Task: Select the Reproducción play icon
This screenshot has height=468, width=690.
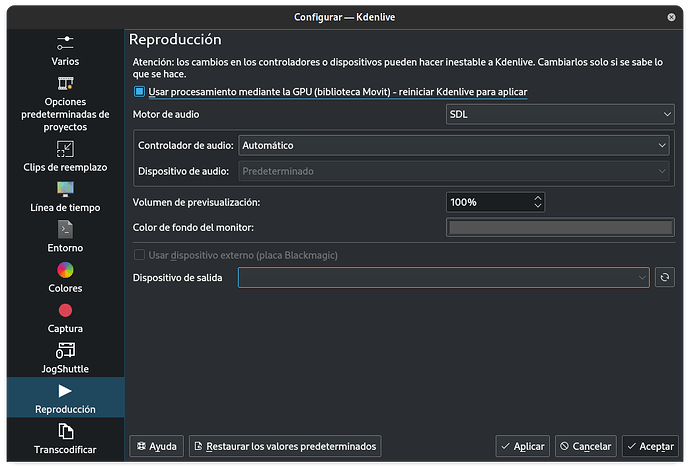Action: (x=65, y=391)
